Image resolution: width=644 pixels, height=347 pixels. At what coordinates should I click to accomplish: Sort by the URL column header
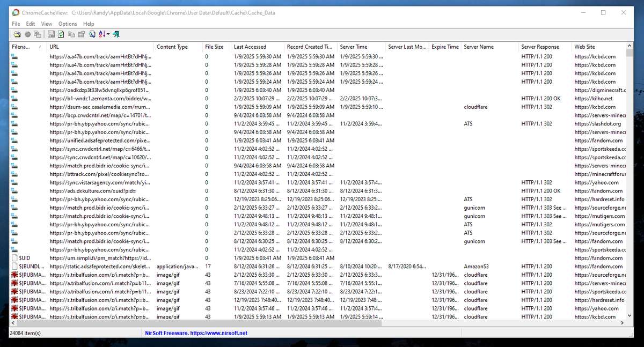point(100,47)
